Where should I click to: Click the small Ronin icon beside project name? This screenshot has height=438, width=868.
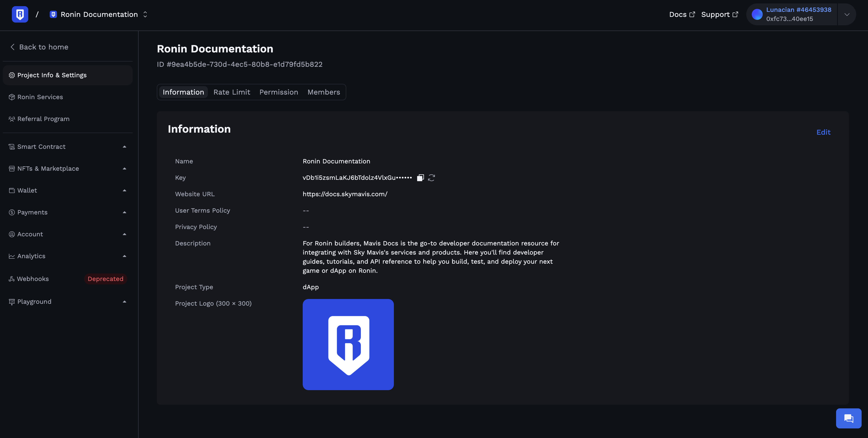click(53, 14)
